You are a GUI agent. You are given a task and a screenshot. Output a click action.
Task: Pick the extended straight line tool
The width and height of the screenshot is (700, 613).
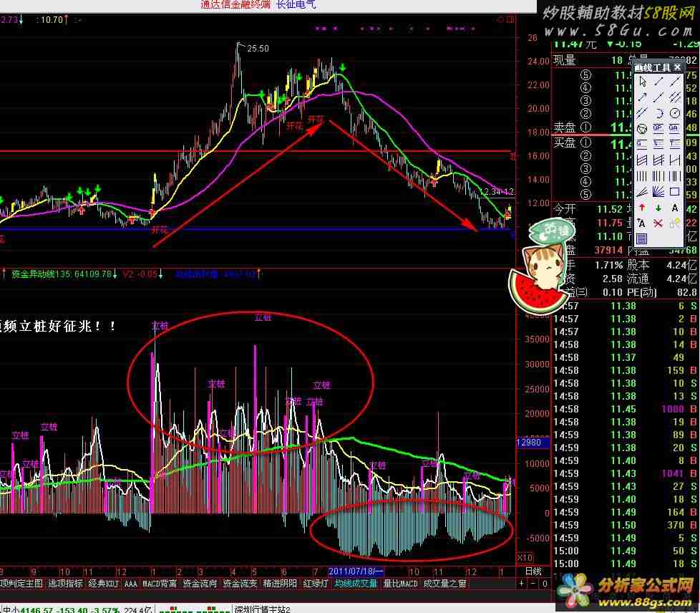click(x=675, y=82)
